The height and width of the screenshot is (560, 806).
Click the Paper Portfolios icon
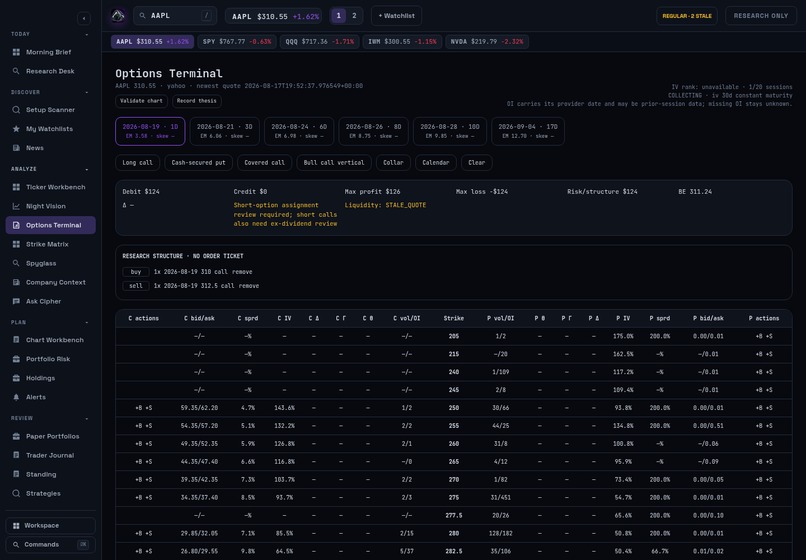pyautogui.click(x=16, y=436)
